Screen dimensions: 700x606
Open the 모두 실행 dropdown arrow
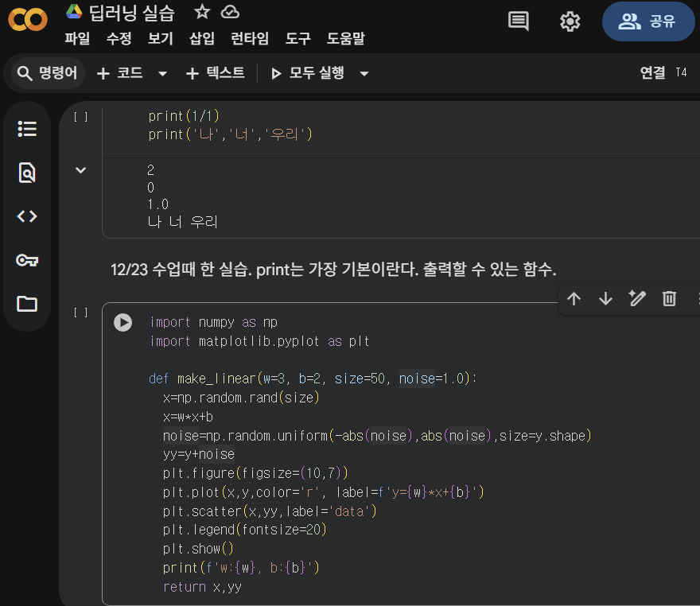(364, 72)
